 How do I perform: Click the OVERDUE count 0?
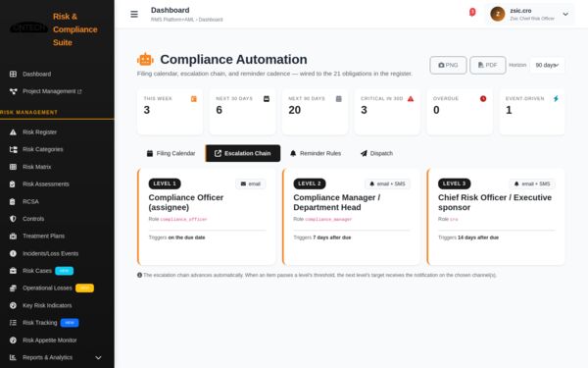click(436, 110)
